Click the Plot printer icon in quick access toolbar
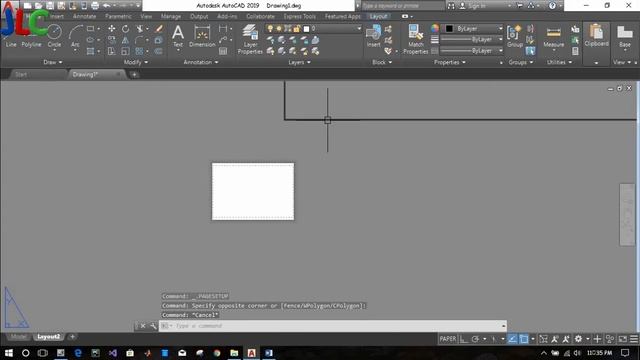Screen dimensions: 640x360 tap(95, 6)
